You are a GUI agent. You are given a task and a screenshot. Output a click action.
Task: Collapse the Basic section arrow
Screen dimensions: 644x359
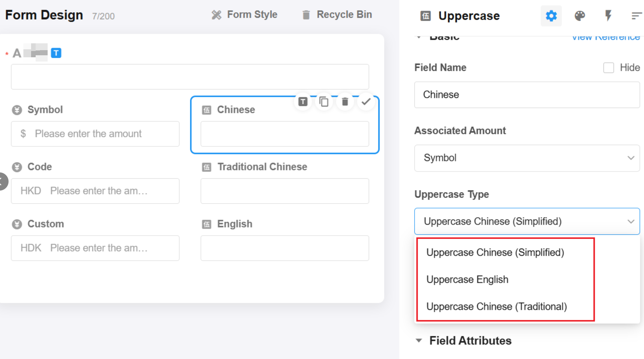pyautogui.click(x=419, y=37)
